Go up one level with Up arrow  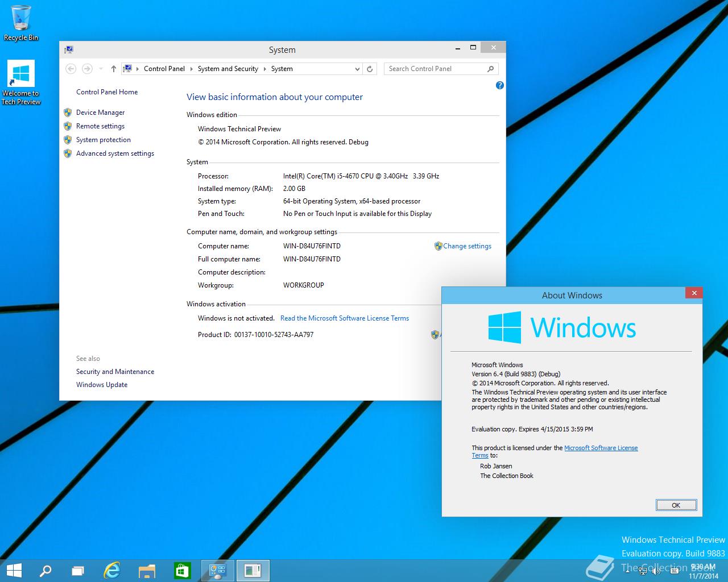(x=113, y=69)
